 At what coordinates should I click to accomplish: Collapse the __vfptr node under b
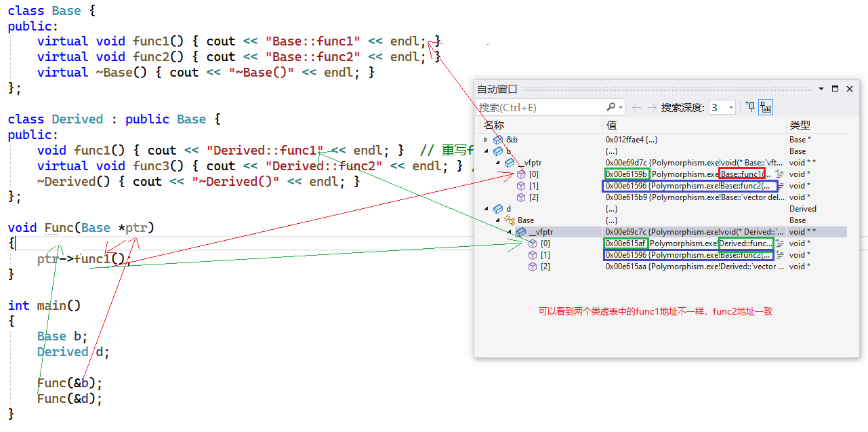coord(497,163)
